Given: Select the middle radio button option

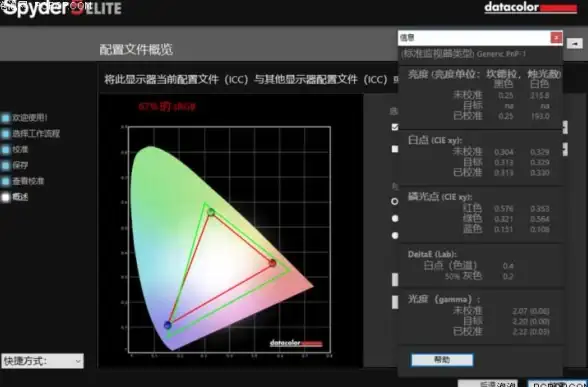Looking at the screenshot, I should (x=394, y=218).
